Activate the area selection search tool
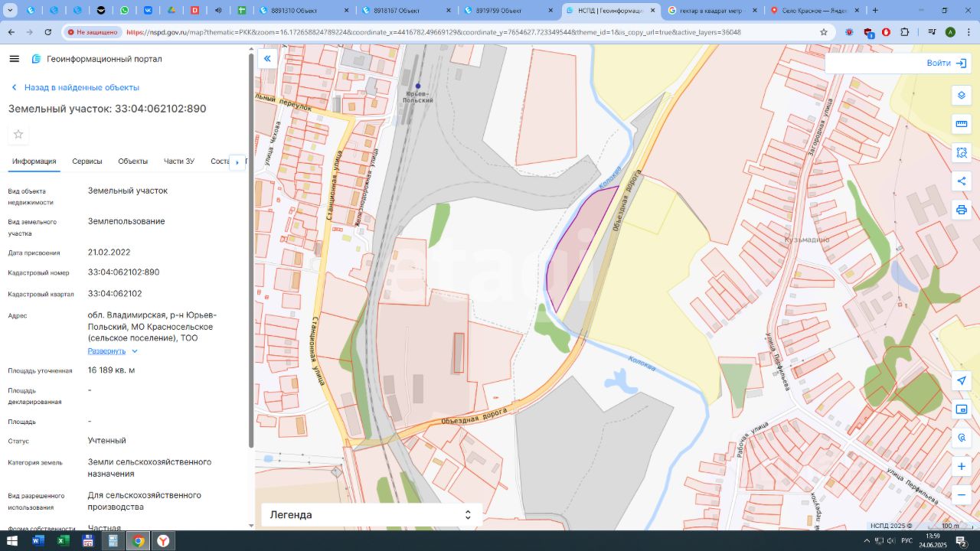 point(962,152)
